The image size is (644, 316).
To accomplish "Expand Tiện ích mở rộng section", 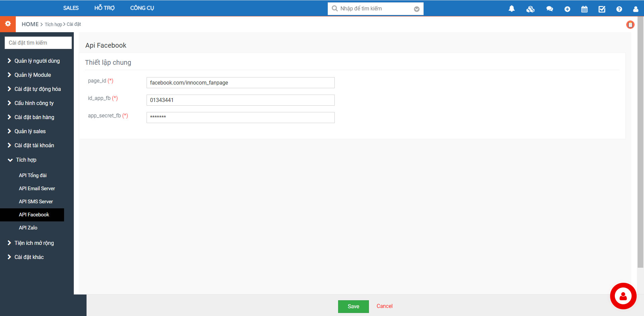I will 31,243.
